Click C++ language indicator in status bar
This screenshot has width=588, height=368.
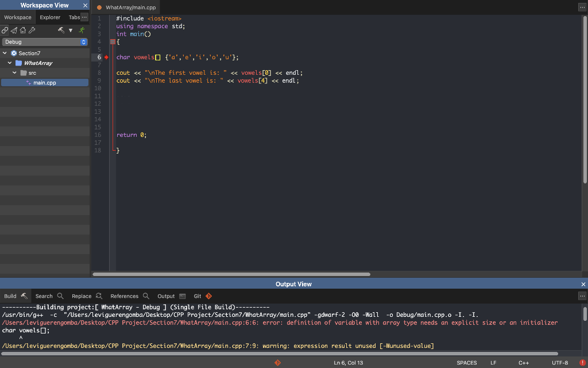coord(524,362)
